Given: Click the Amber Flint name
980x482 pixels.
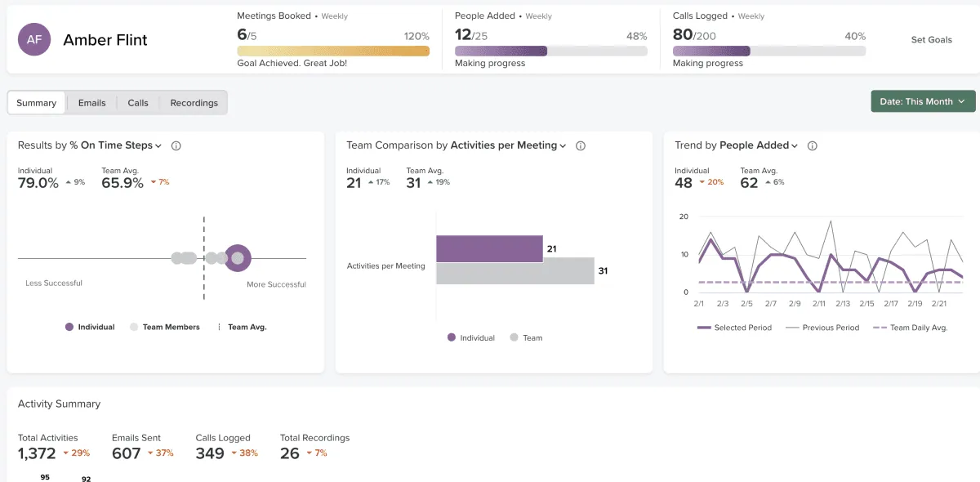Looking at the screenshot, I should pyautogui.click(x=105, y=39).
